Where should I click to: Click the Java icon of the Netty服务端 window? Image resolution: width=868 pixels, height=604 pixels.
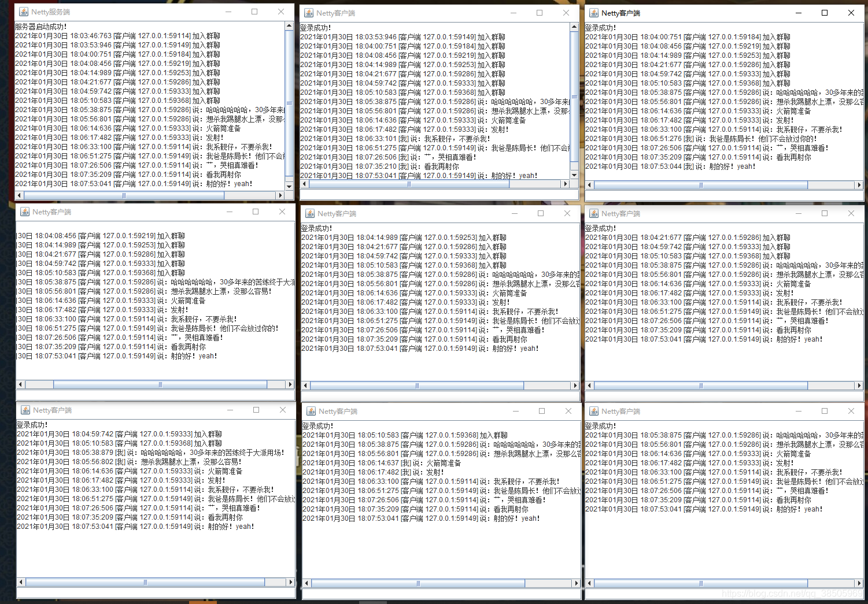point(24,12)
